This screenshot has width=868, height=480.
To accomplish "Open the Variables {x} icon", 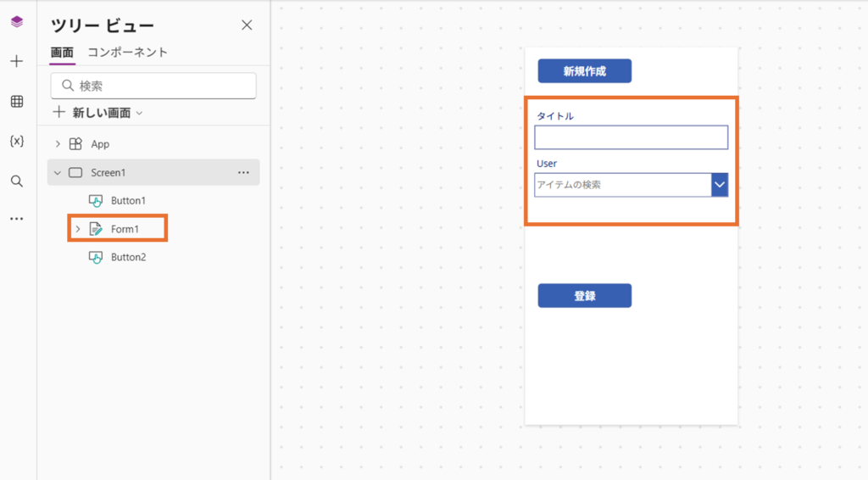I will click(17, 141).
